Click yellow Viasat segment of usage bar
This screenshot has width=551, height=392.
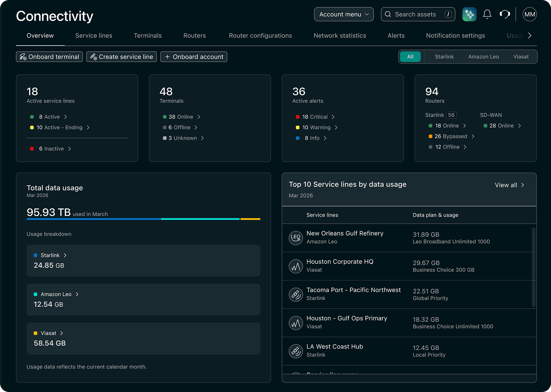click(x=250, y=219)
